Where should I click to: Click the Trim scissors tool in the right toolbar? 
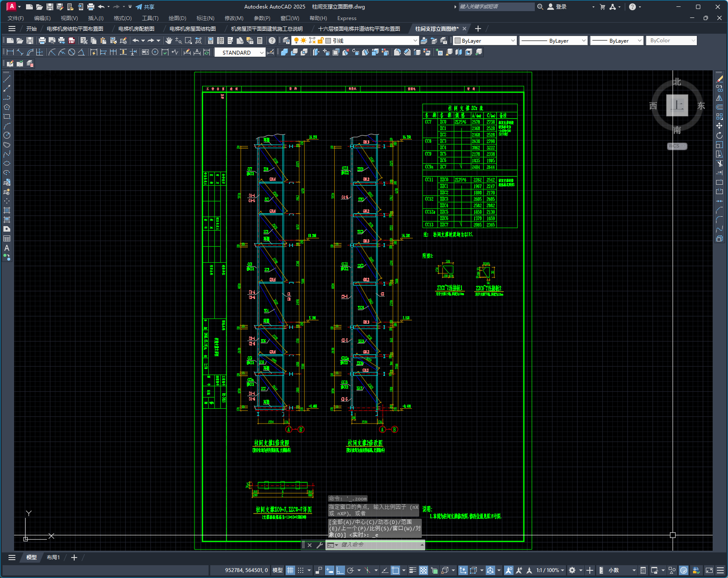coord(719,163)
